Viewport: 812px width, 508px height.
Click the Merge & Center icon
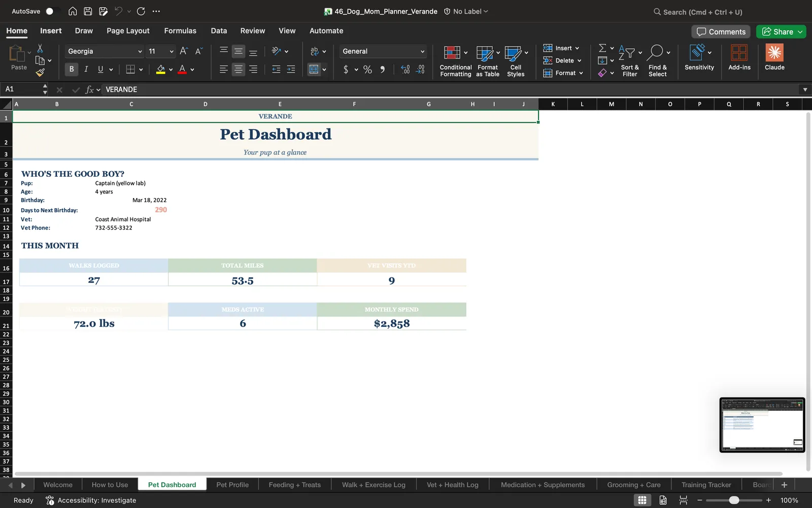pyautogui.click(x=314, y=69)
